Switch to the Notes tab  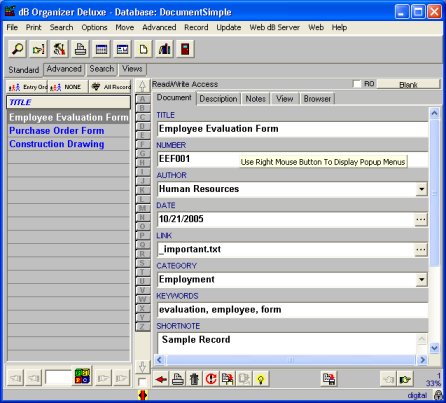[x=256, y=99]
